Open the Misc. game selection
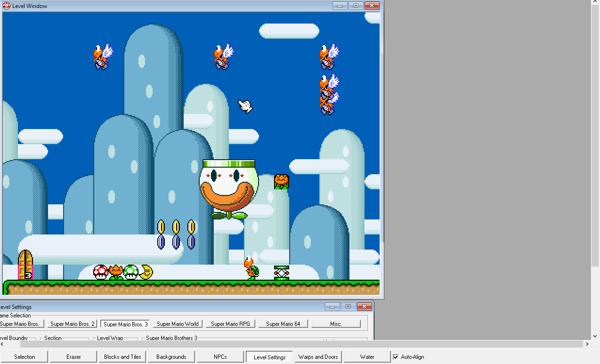Image resolution: width=600 pixels, height=364 pixels. coord(336,324)
